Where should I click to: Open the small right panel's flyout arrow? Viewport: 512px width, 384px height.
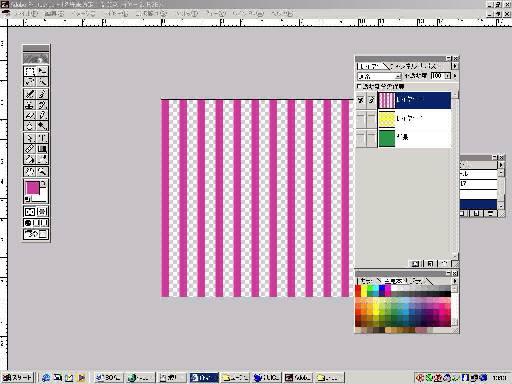tap(501, 165)
